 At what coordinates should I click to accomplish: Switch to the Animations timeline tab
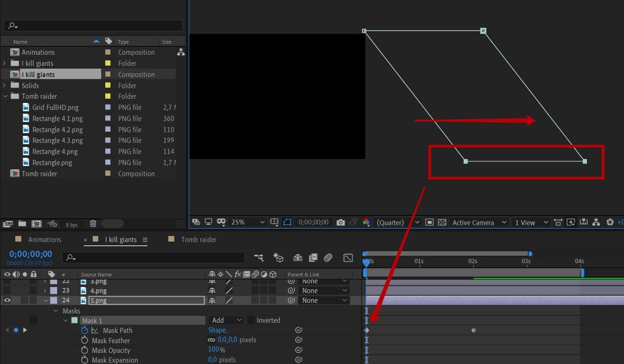45,240
